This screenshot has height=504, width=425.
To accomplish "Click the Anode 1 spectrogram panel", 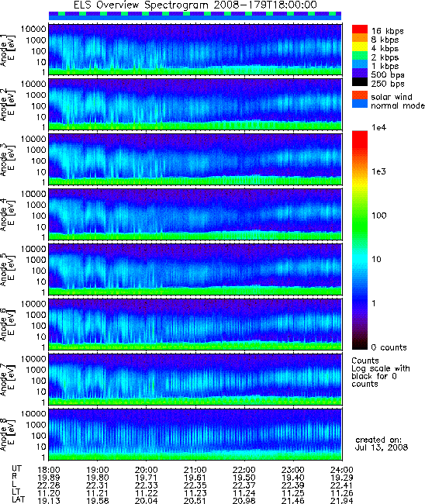I will pyautogui.click(x=195, y=49).
